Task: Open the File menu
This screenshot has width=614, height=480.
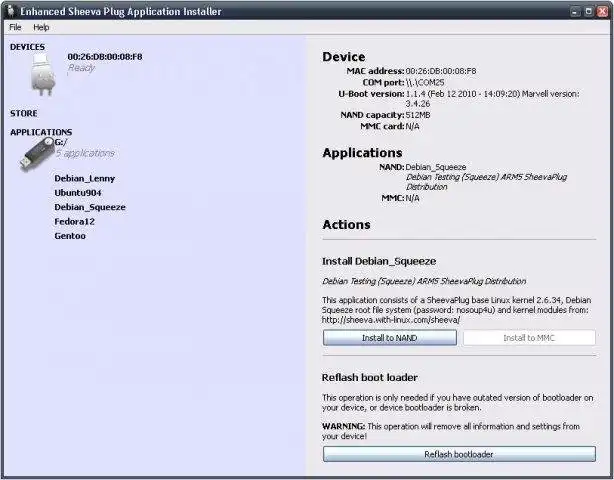Action: tap(15, 27)
